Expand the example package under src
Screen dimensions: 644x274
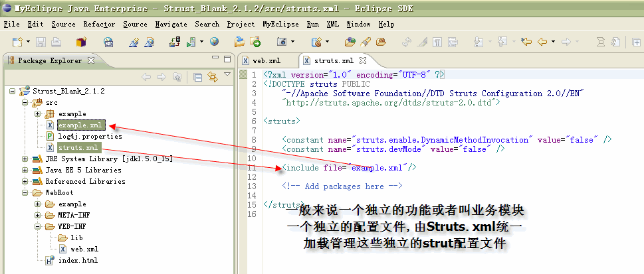click(x=38, y=113)
